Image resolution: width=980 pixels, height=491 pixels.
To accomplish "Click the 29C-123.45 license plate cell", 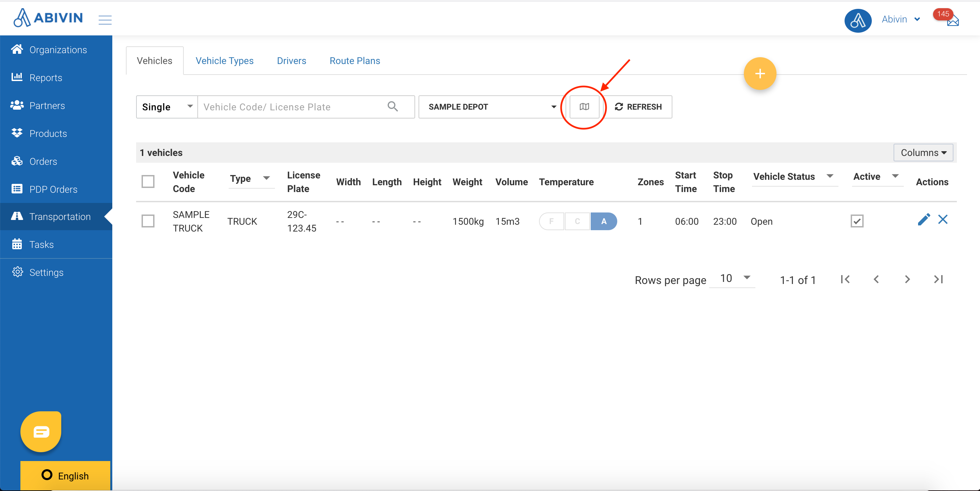I will [301, 222].
